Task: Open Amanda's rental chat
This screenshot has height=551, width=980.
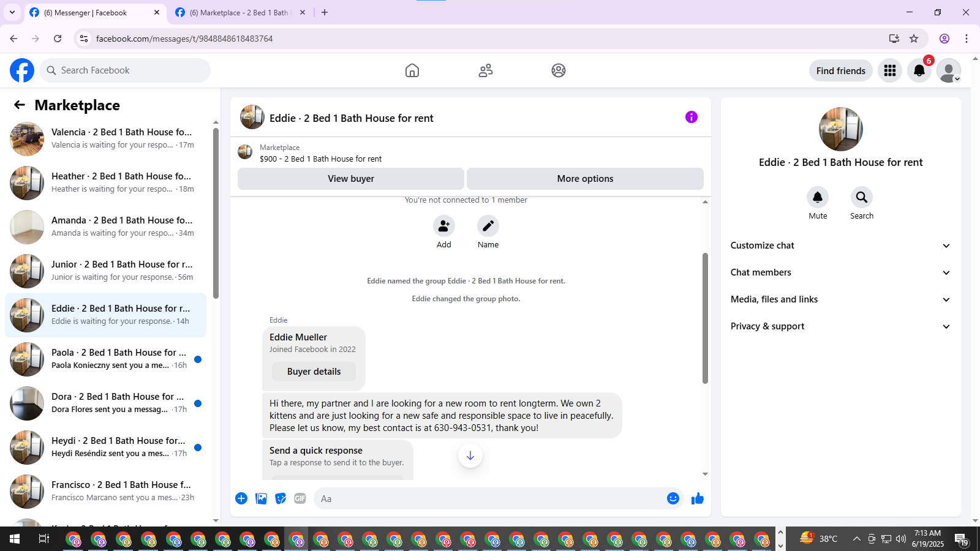Action: click(x=105, y=227)
